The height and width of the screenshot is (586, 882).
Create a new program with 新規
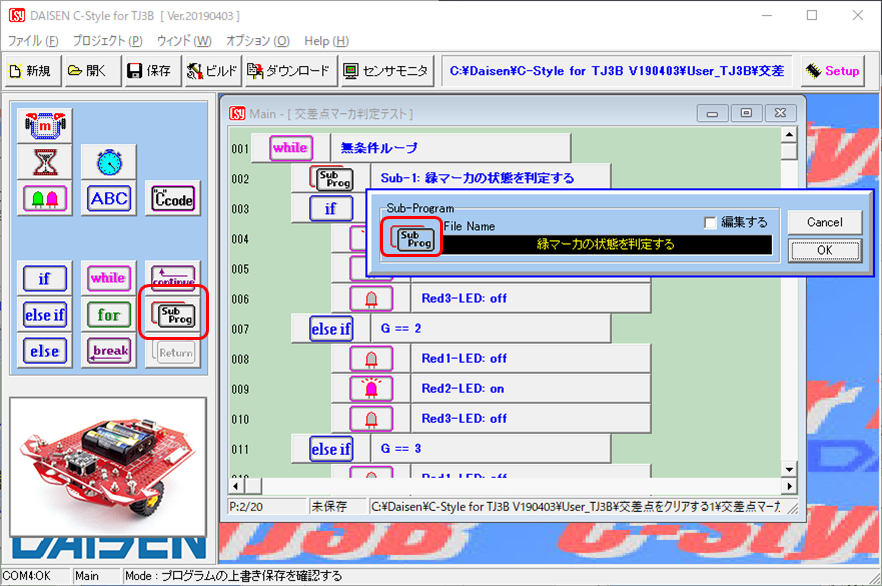click(x=32, y=71)
